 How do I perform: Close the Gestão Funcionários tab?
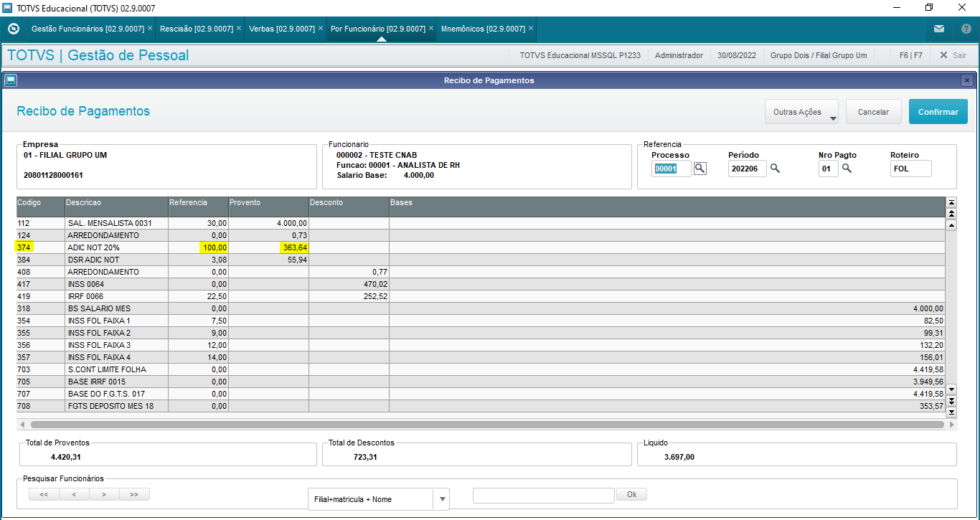(150, 29)
